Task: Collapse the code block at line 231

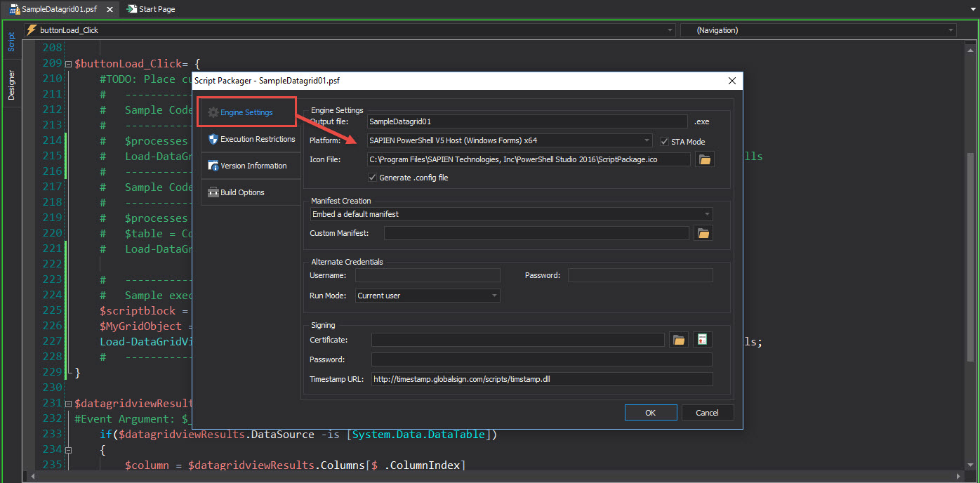Action: coord(68,404)
